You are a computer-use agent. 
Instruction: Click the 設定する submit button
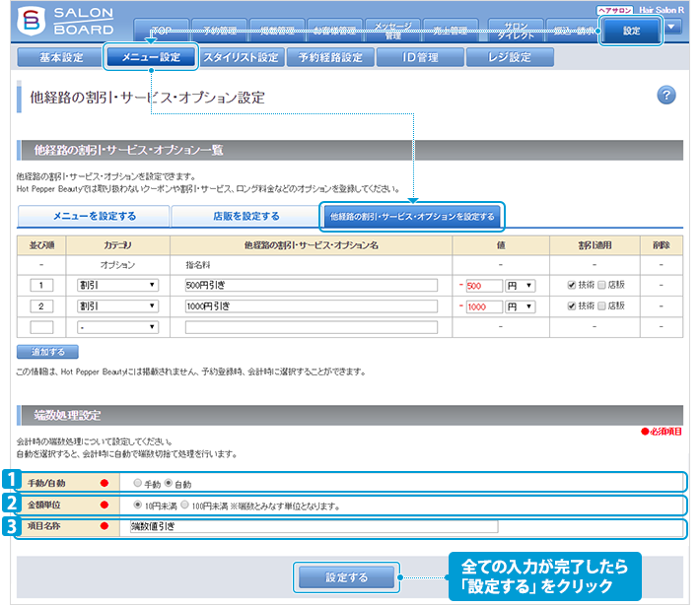(x=346, y=576)
